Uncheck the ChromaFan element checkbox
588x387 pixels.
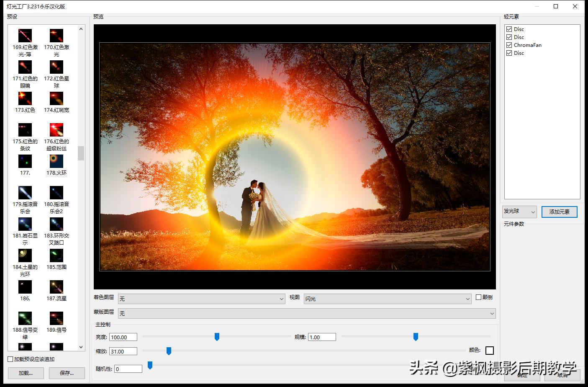509,45
